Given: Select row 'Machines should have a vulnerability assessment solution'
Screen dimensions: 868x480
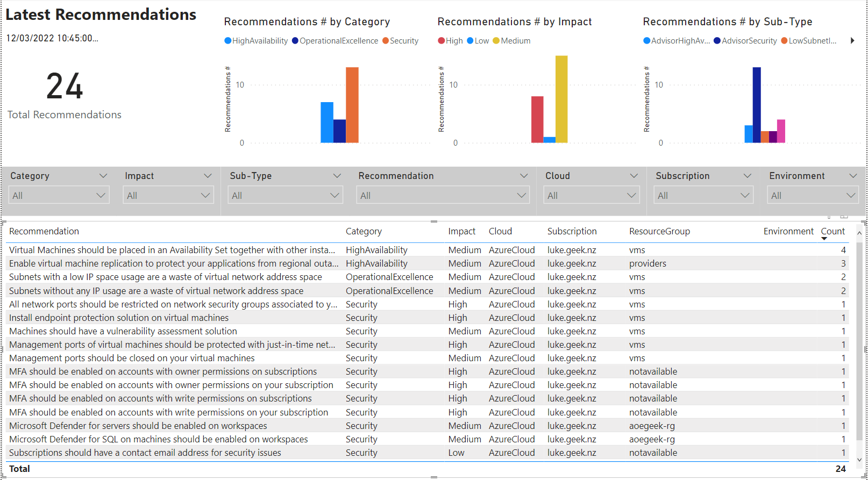Looking at the screenshot, I should 428,331.
